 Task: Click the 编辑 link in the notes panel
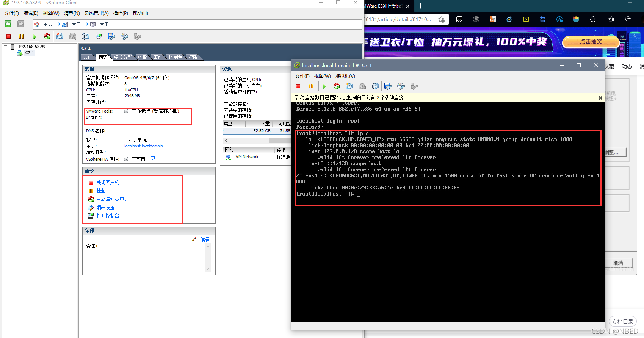(205, 239)
